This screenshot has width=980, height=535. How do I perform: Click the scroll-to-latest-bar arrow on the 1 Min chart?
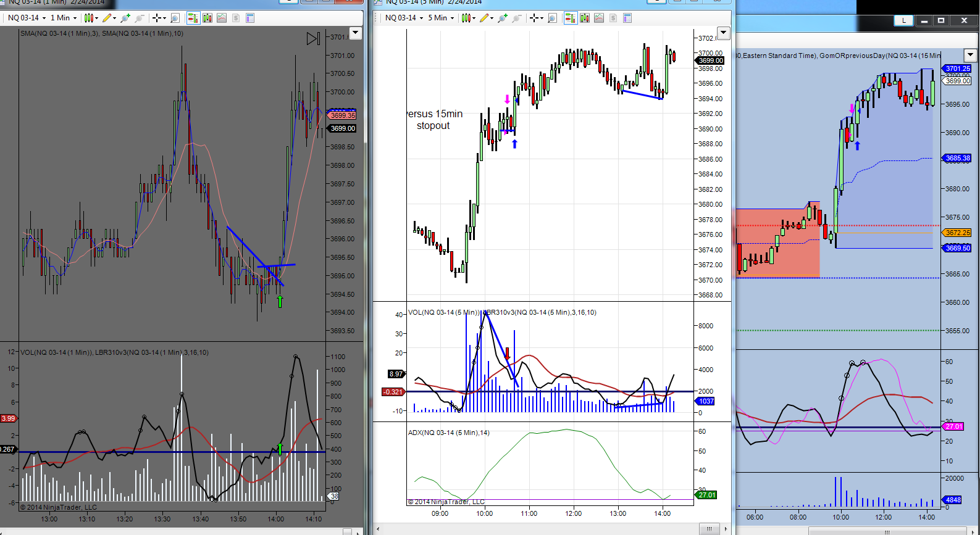tap(313, 39)
